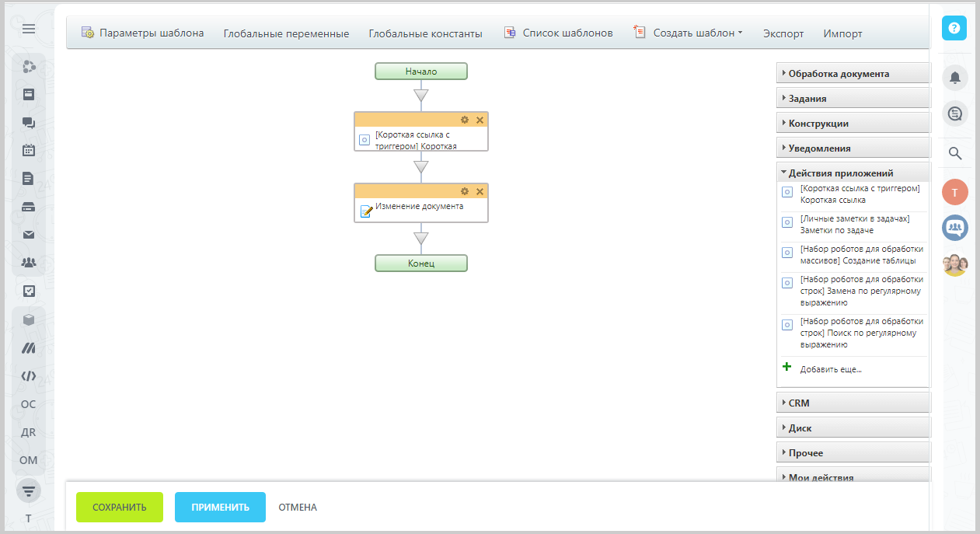Expand the Задания section
The width and height of the screenshot is (980, 534).
click(x=853, y=99)
